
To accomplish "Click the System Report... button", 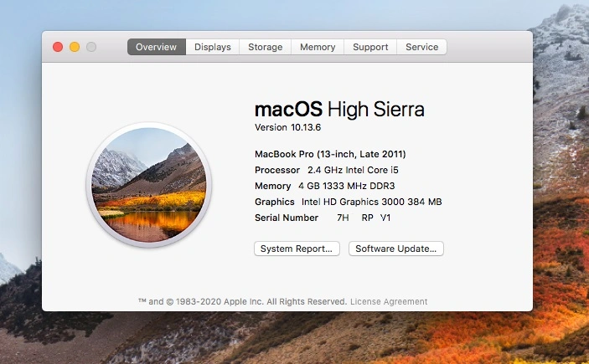I will coord(297,249).
